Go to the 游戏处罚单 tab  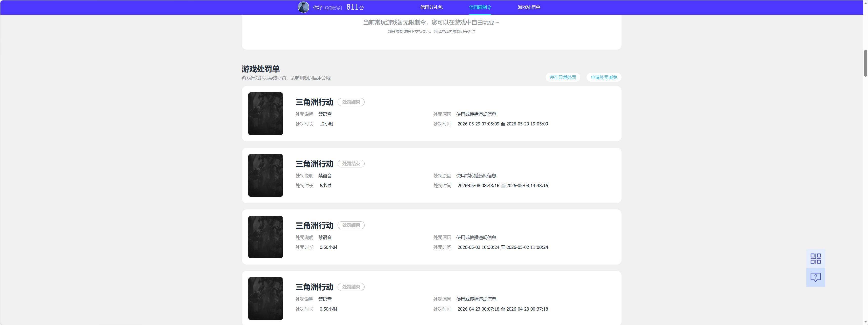pyautogui.click(x=529, y=7)
